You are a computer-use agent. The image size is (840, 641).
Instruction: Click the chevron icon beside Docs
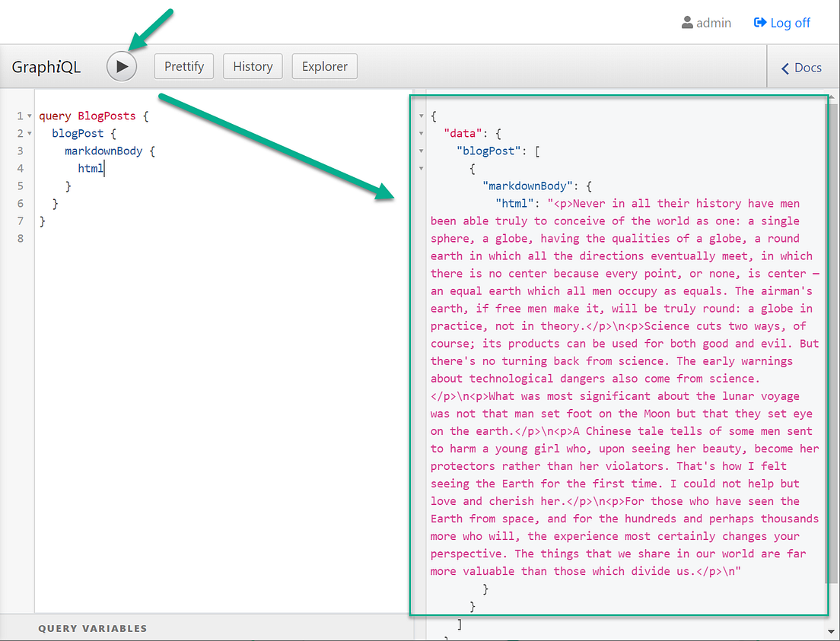(x=784, y=68)
